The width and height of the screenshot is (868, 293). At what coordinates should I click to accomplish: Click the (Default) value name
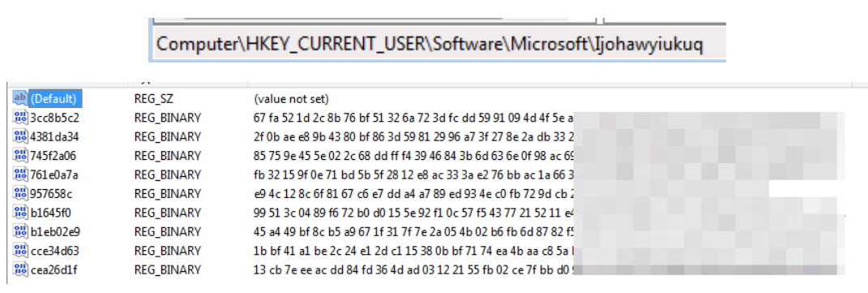pos(55,98)
